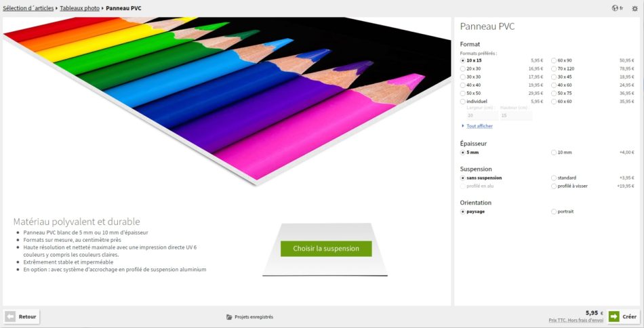Select the individuel format radio button
This screenshot has width=644, height=328.
(463, 101)
